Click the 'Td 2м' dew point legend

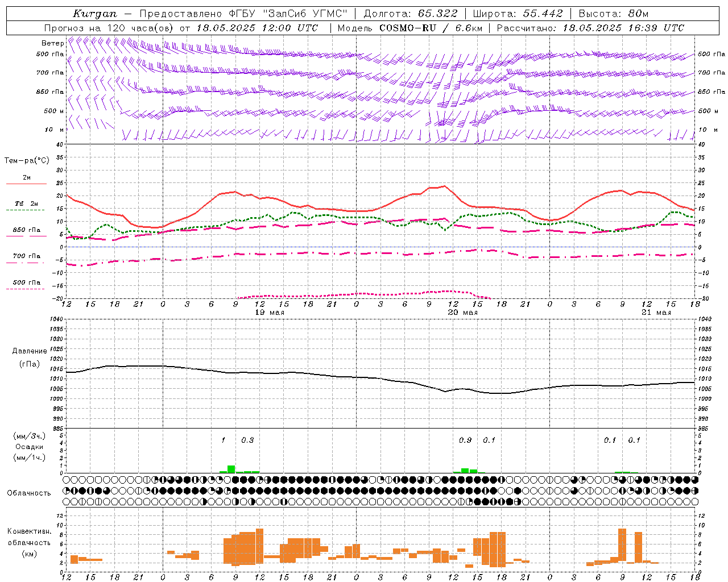tap(26, 203)
